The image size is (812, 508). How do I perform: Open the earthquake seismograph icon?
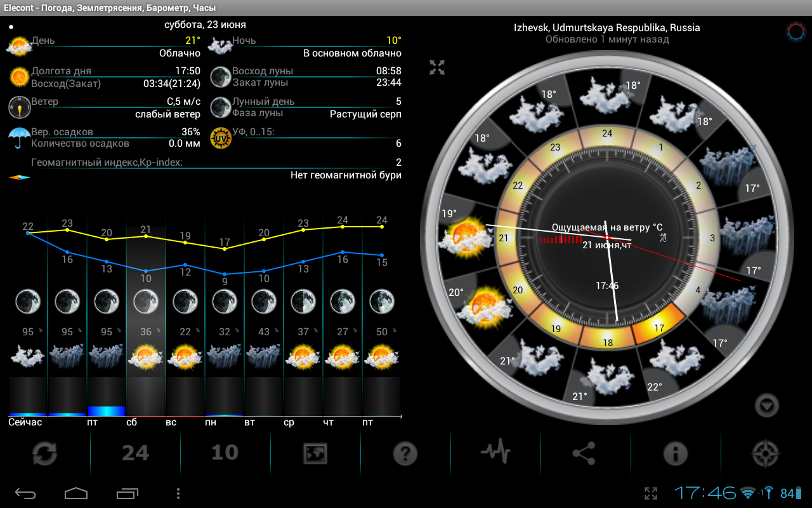coord(495,453)
